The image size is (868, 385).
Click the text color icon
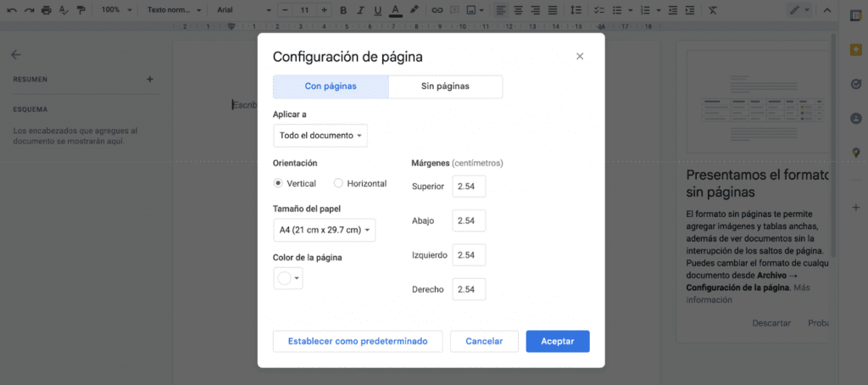click(x=395, y=10)
